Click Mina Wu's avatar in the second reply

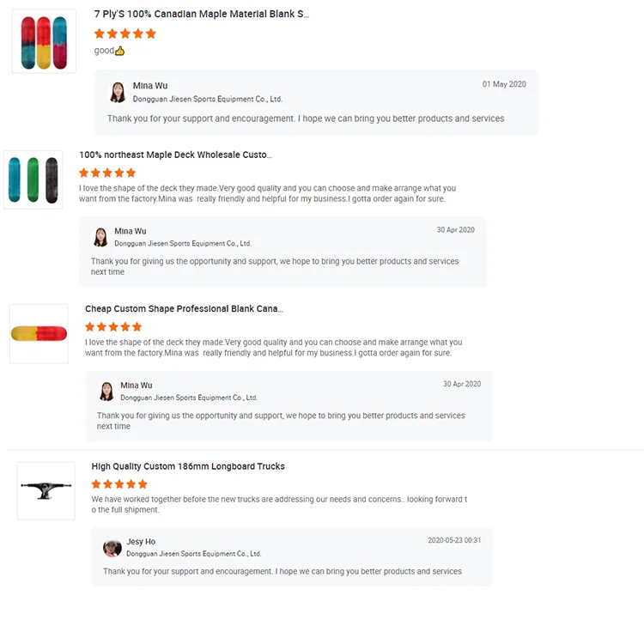(100, 237)
